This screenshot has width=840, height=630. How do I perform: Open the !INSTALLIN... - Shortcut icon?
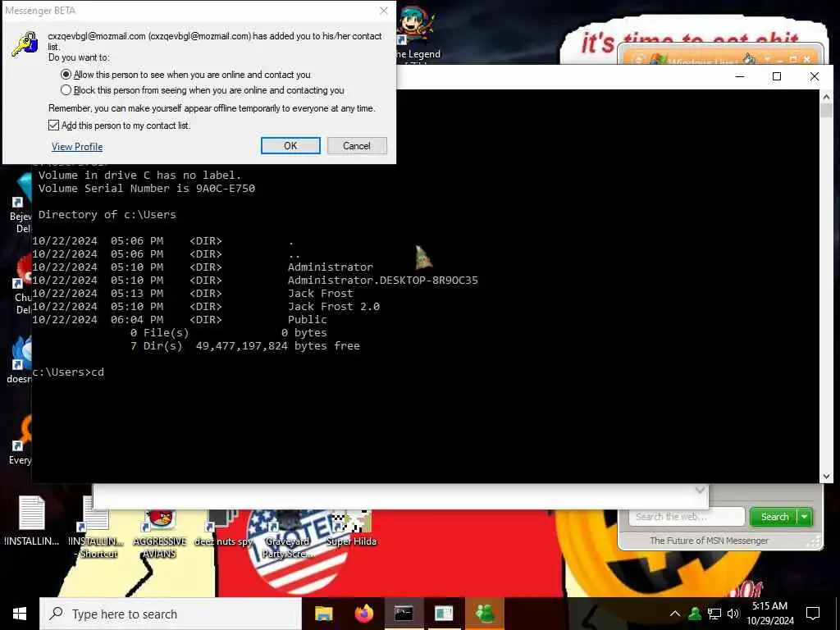(x=97, y=527)
